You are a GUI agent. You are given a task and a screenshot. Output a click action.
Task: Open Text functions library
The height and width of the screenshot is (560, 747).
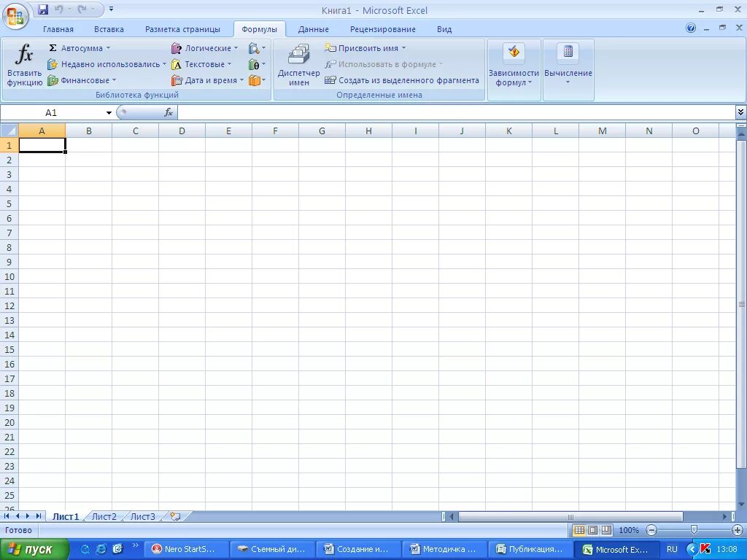point(201,64)
